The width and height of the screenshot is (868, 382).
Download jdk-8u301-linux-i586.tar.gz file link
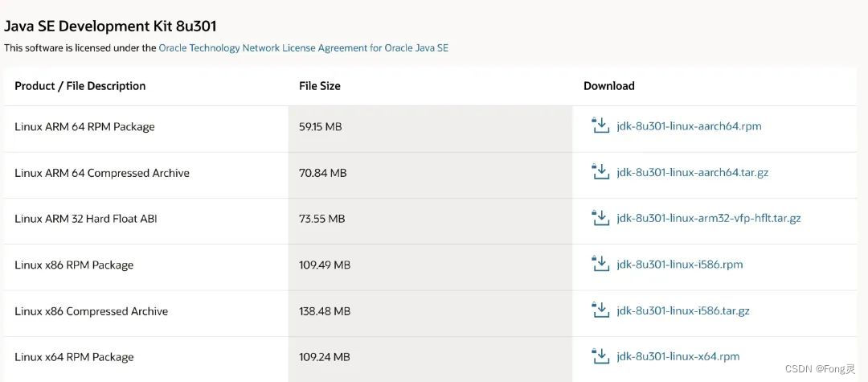click(x=683, y=311)
